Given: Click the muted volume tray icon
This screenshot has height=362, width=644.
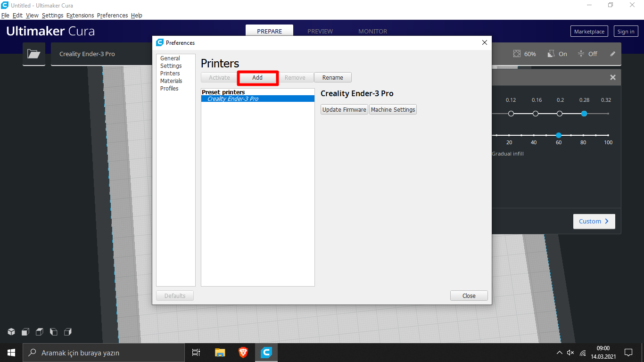Looking at the screenshot, I should point(570,353).
